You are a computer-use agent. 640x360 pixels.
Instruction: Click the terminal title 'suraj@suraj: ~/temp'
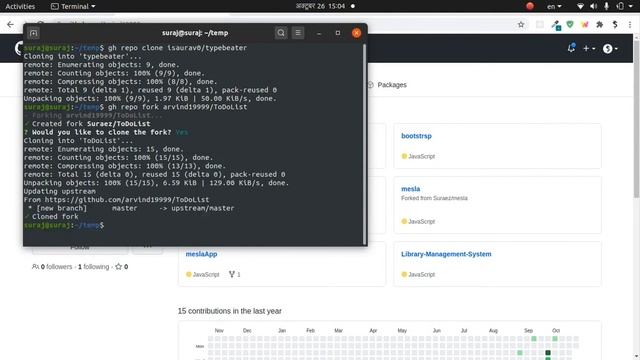coord(195,33)
